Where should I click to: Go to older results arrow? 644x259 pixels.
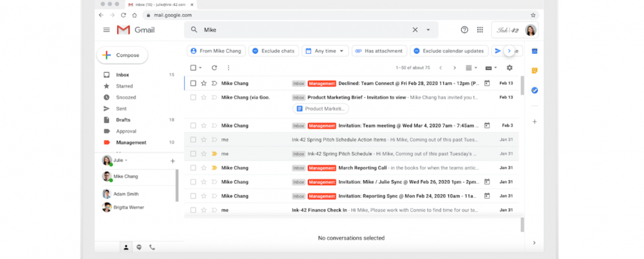point(454,68)
